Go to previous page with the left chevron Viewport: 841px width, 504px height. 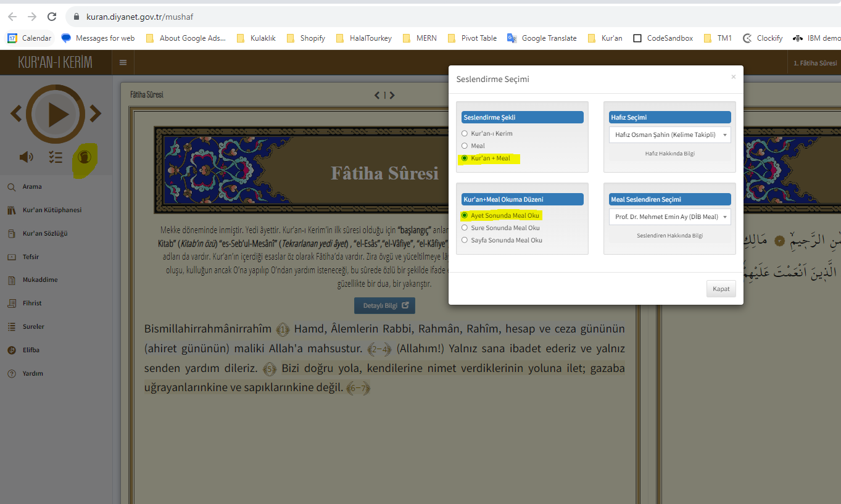click(378, 95)
